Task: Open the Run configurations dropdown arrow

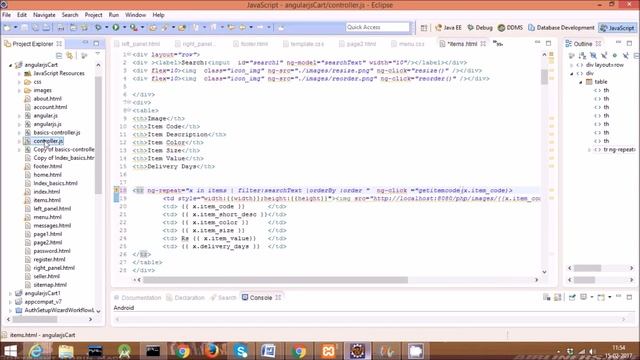Action: point(124,27)
